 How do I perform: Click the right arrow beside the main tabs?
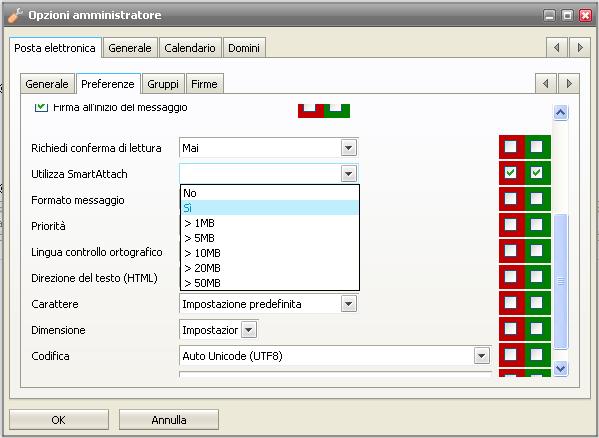pyautogui.click(x=580, y=48)
